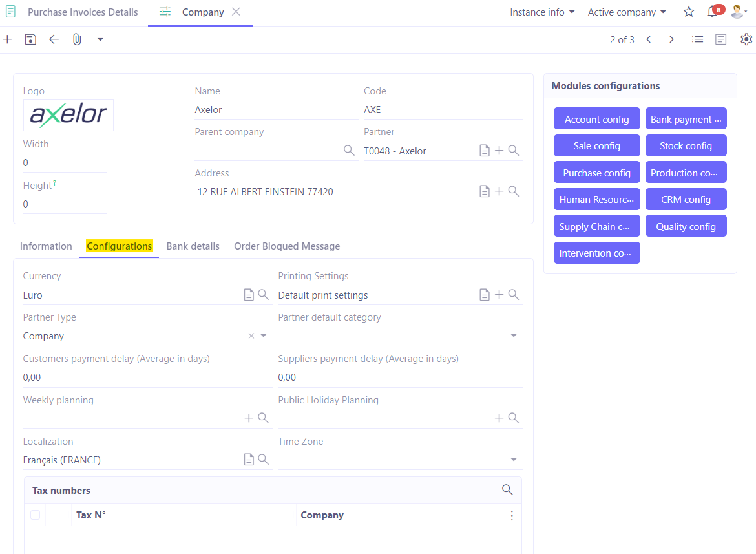Mark this record as favorite with the star

(x=688, y=12)
